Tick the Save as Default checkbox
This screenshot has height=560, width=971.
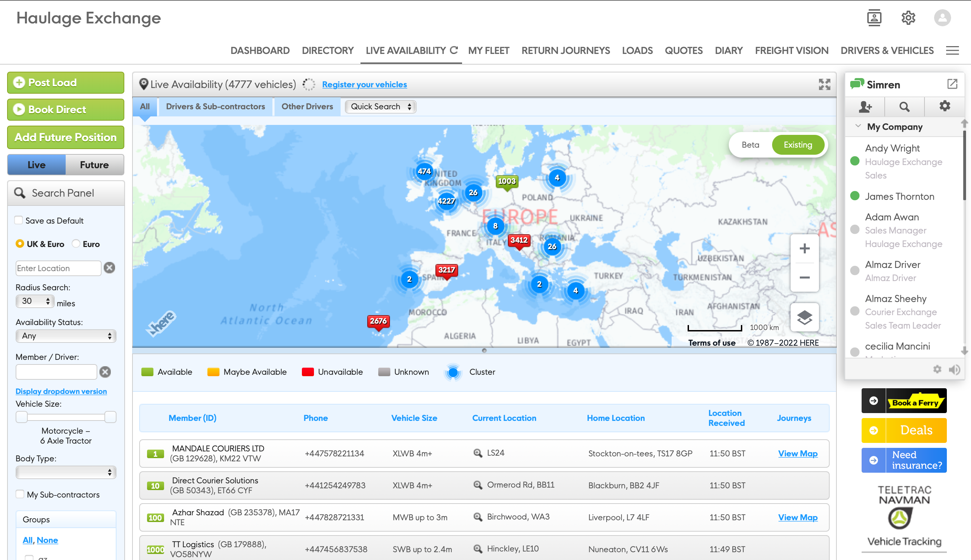click(18, 220)
